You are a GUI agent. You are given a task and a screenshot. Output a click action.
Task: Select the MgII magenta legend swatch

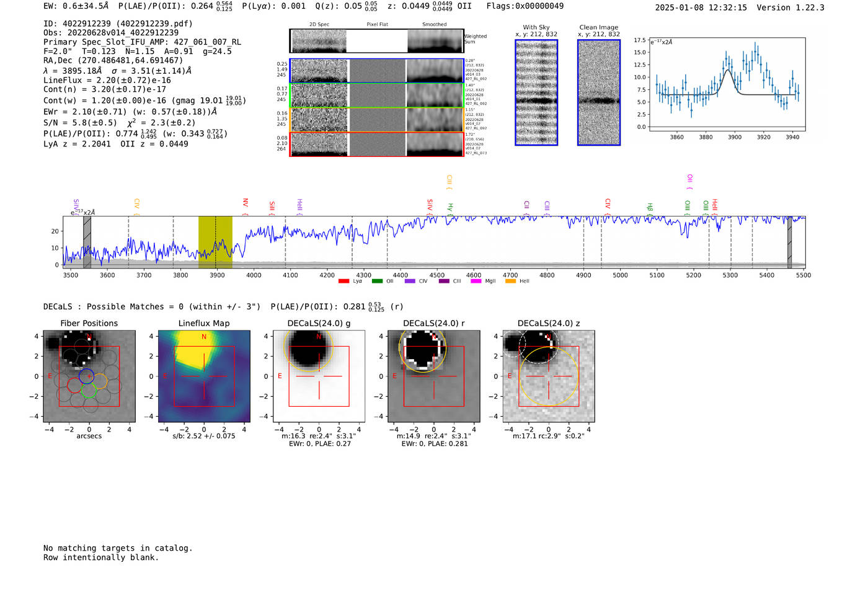[x=476, y=281]
